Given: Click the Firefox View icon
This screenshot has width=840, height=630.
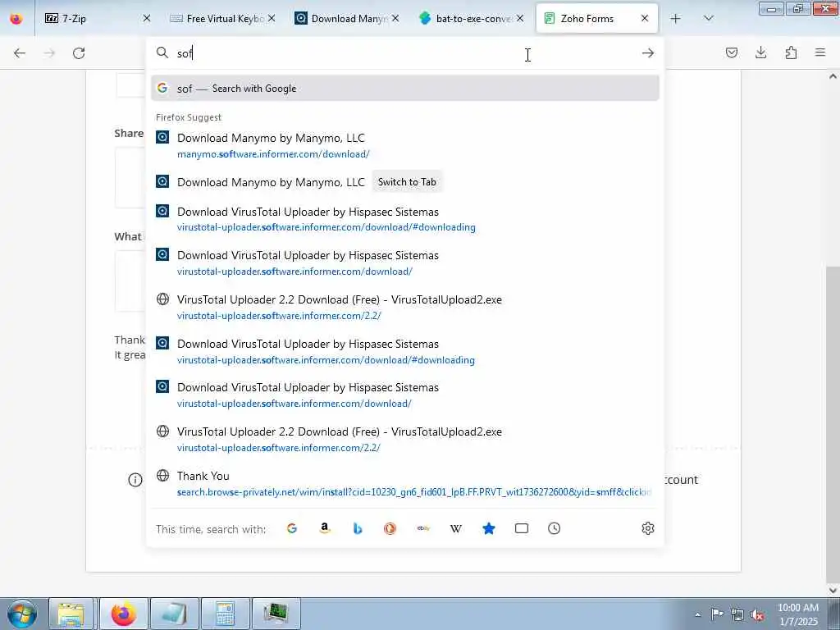Looking at the screenshot, I should [16, 19].
